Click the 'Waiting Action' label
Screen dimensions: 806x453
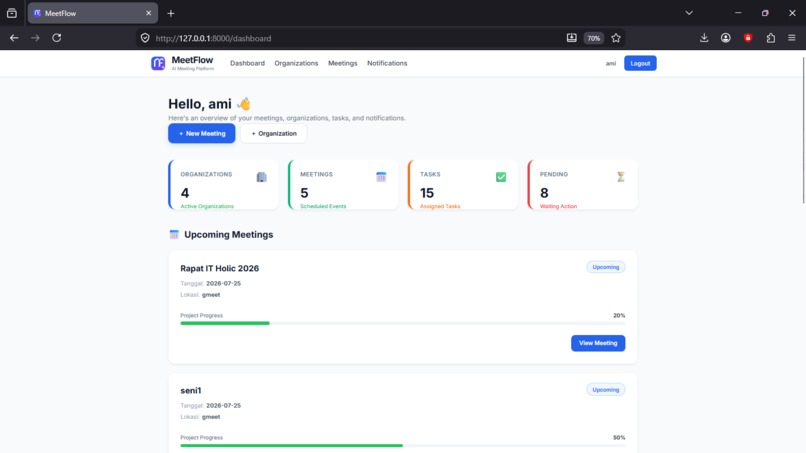point(558,206)
